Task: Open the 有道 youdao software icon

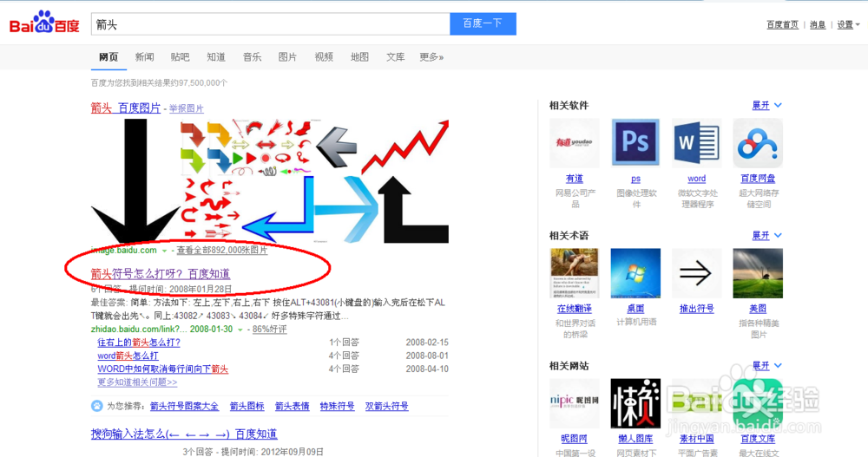Action: pyautogui.click(x=574, y=143)
